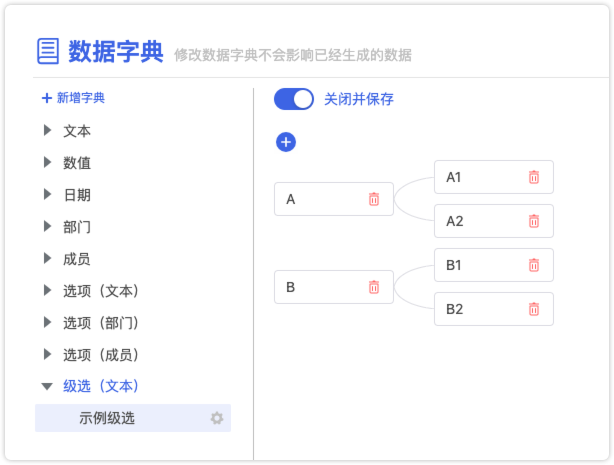Delete the parent node B
The image size is (614, 465).
(374, 287)
